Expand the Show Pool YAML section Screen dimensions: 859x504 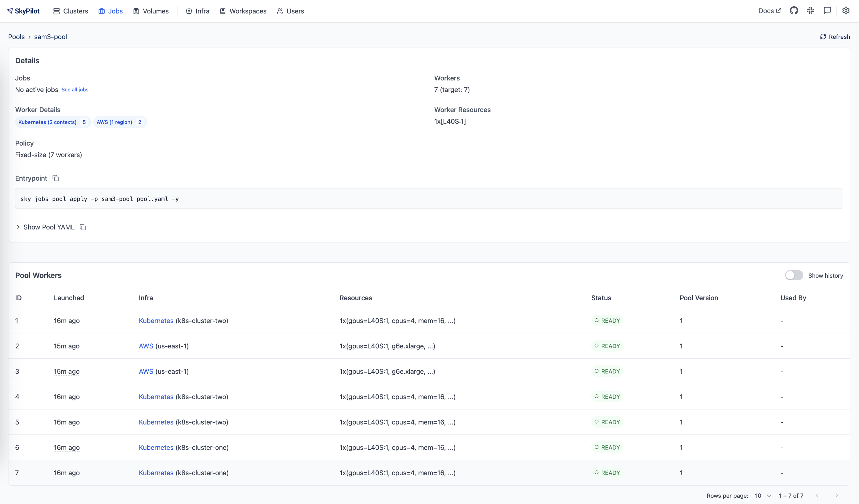49,227
